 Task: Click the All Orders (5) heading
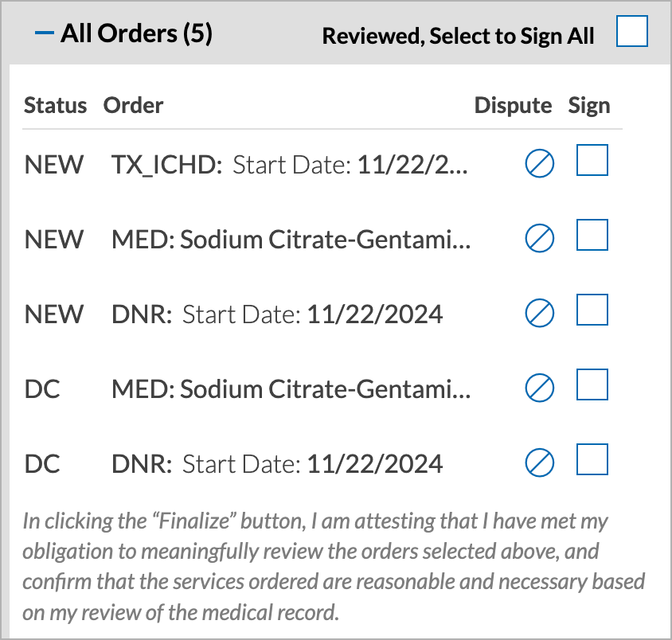point(136,33)
